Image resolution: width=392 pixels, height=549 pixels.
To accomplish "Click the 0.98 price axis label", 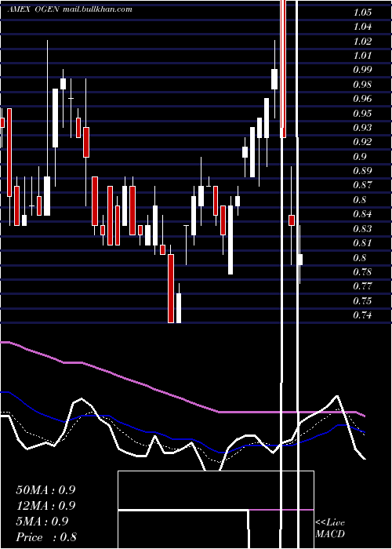I will [x=362, y=85].
